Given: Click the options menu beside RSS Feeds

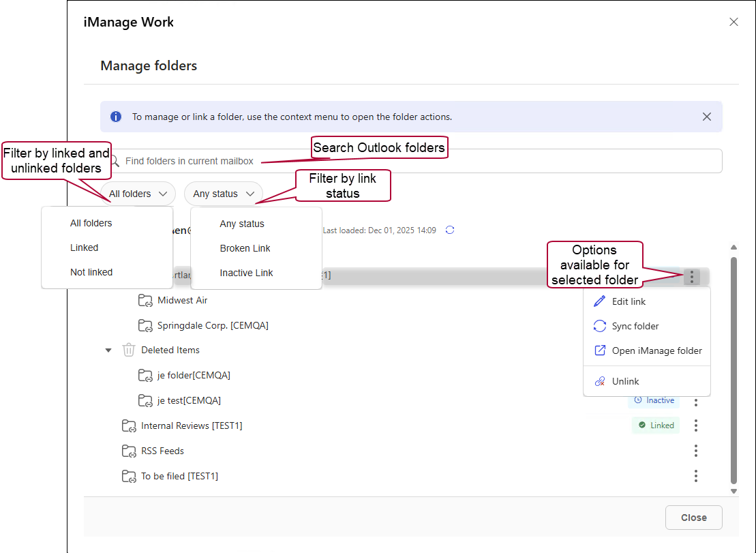Looking at the screenshot, I should (x=695, y=450).
